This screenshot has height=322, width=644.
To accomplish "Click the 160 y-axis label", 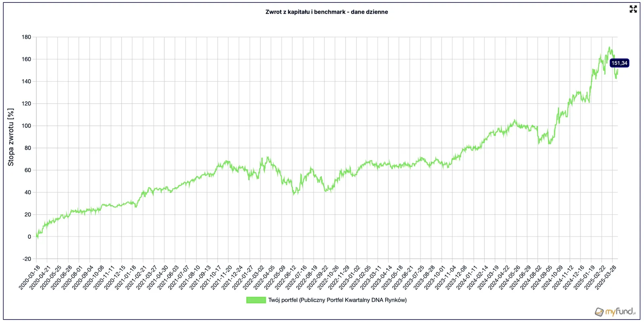I will 26,59.
